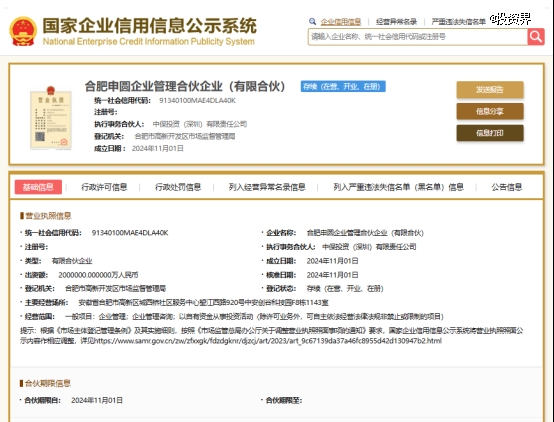Click the red search magnifier button
This screenshot has width=554, height=422.
tap(536, 37)
